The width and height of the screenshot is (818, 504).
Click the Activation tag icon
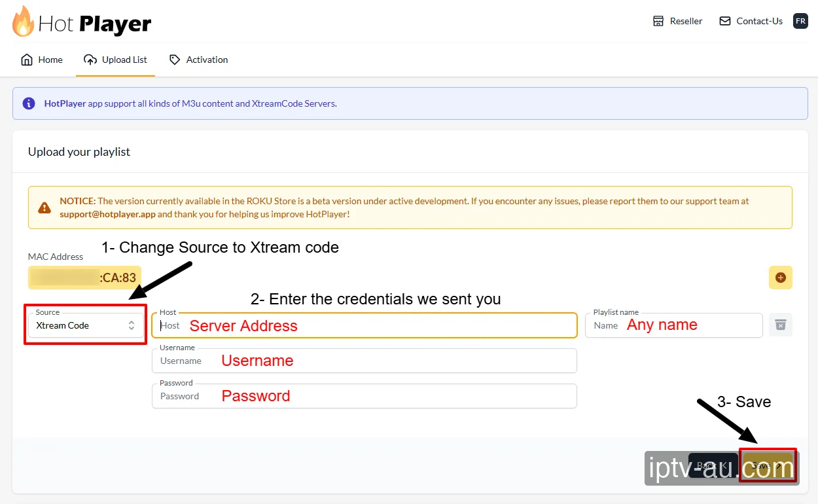175,60
